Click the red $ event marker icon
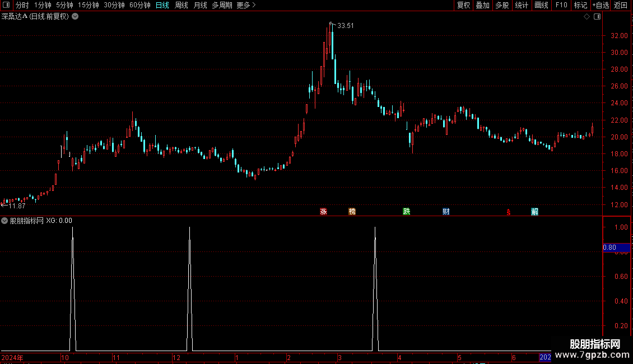Viewport: 633px width, 364px height. tap(509, 212)
